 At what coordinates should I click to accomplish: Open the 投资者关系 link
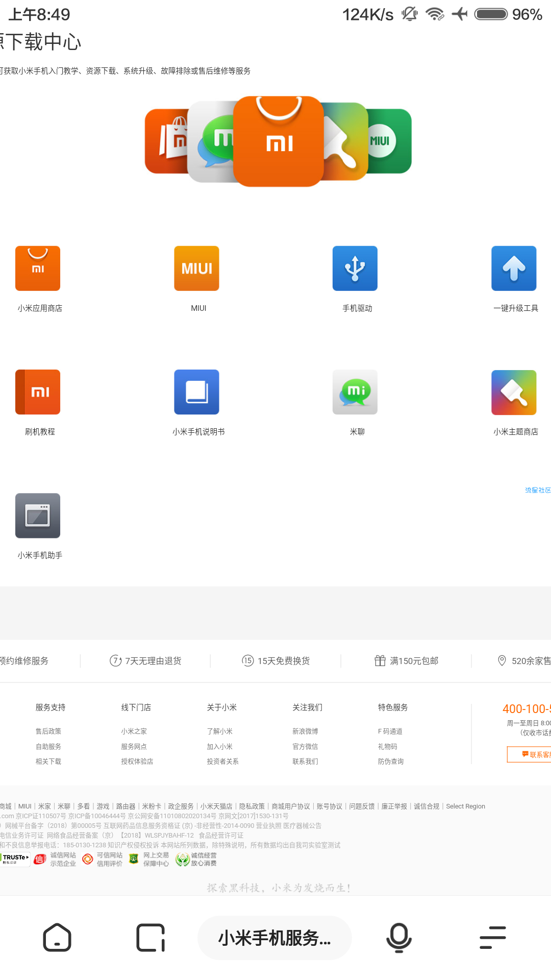click(223, 762)
